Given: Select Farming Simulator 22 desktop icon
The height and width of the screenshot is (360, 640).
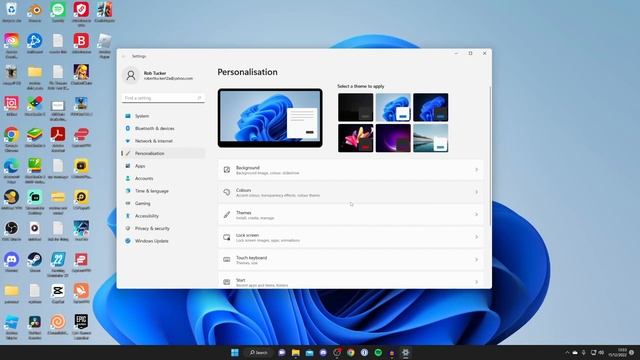Looking at the screenshot, I should pyautogui.click(x=58, y=264).
